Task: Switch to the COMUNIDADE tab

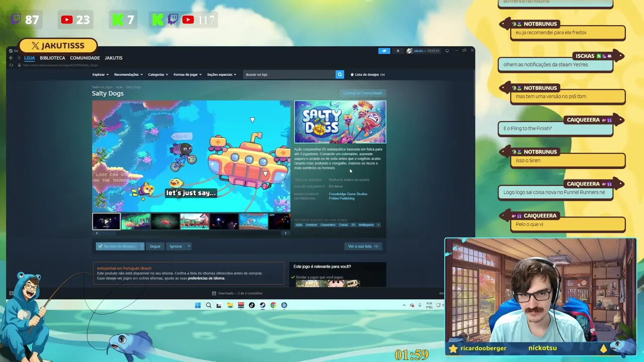Action: click(x=85, y=58)
